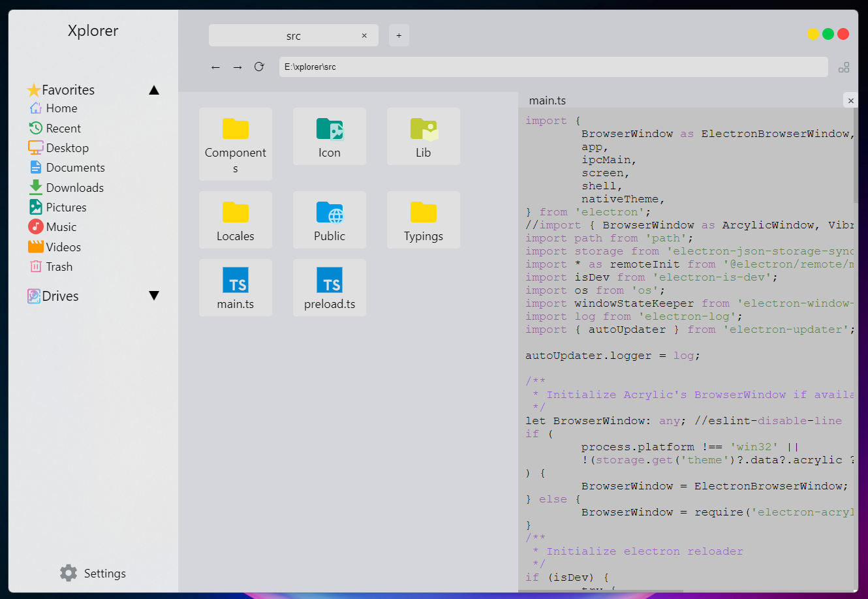Open the Music sidebar entry
Image resolution: width=868 pixels, height=599 pixels.
[x=53, y=227]
